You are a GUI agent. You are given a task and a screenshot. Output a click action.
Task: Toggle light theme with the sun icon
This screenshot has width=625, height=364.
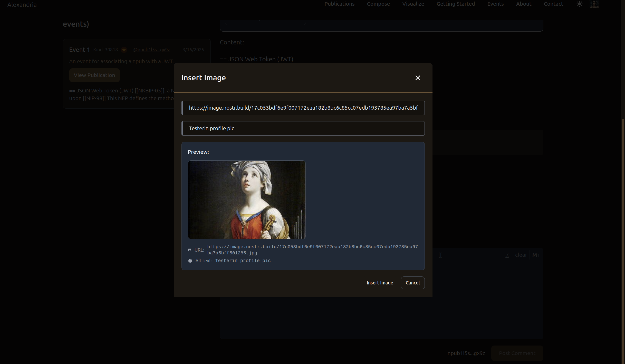click(x=579, y=4)
